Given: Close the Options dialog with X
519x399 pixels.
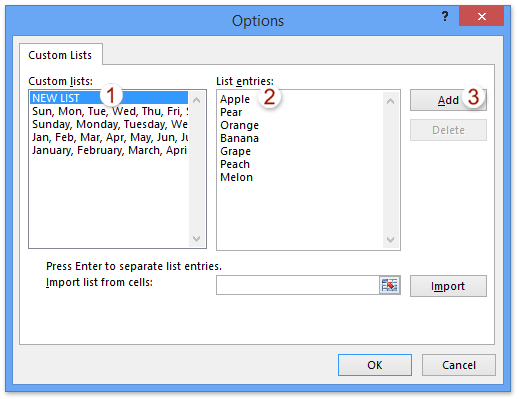Looking at the screenshot, I should 481,16.
